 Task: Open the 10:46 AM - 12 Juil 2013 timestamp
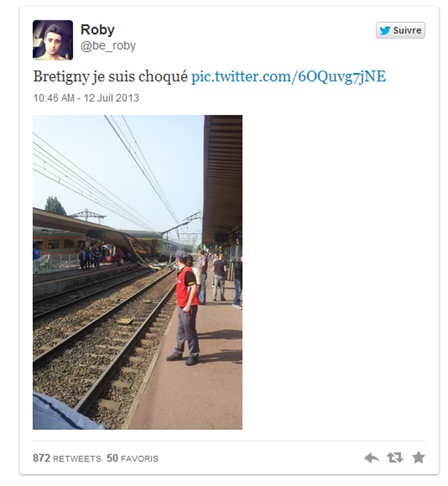[86, 98]
